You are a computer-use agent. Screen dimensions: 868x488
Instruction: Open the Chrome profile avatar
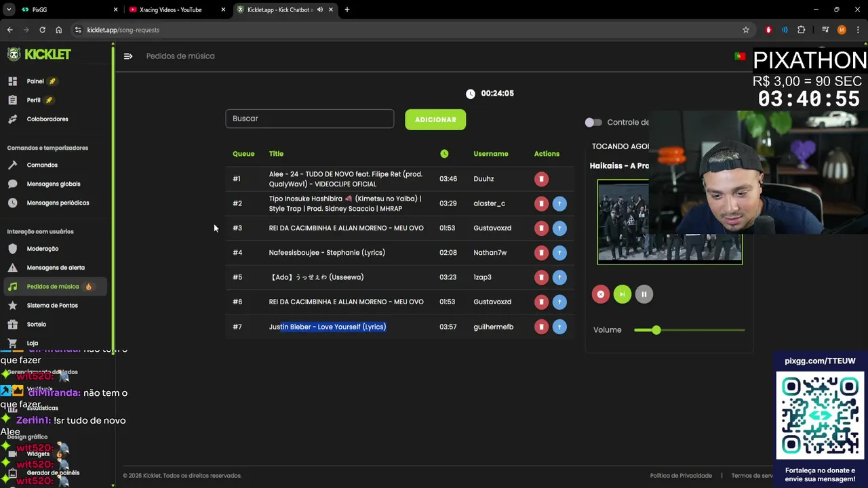pyautogui.click(x=842, y=30)
